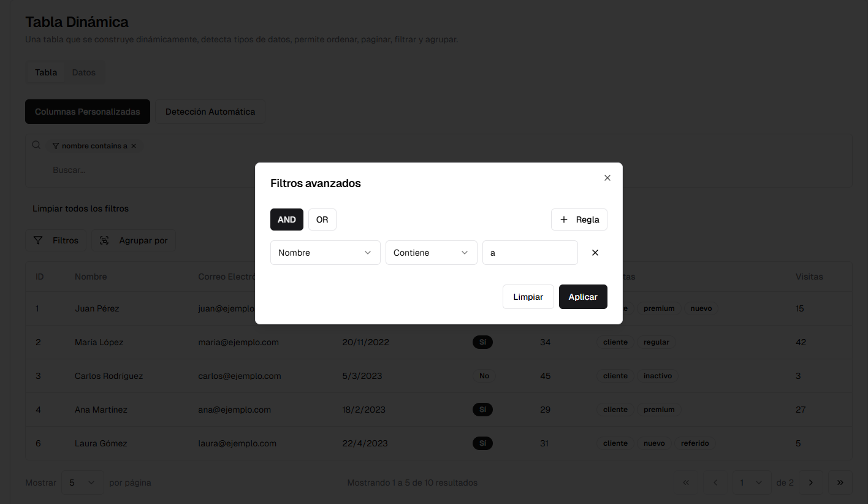Click the plus Regla button
Screen dimensions: 868x504
pos(579,220)
